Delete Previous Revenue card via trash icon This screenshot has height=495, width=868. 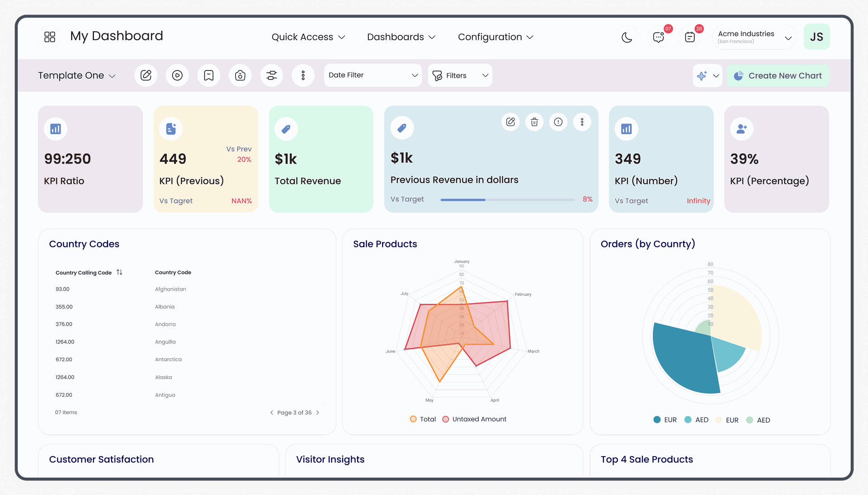[534, 122]
